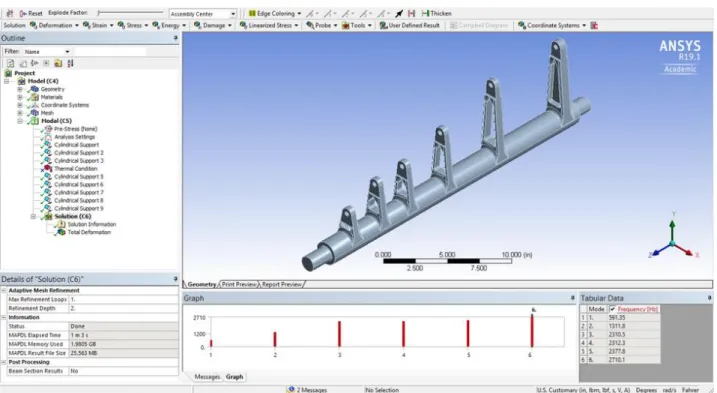Screen dimensions: 717x393
Task: Open the Graph tab
Action: (x=234, y=377)
